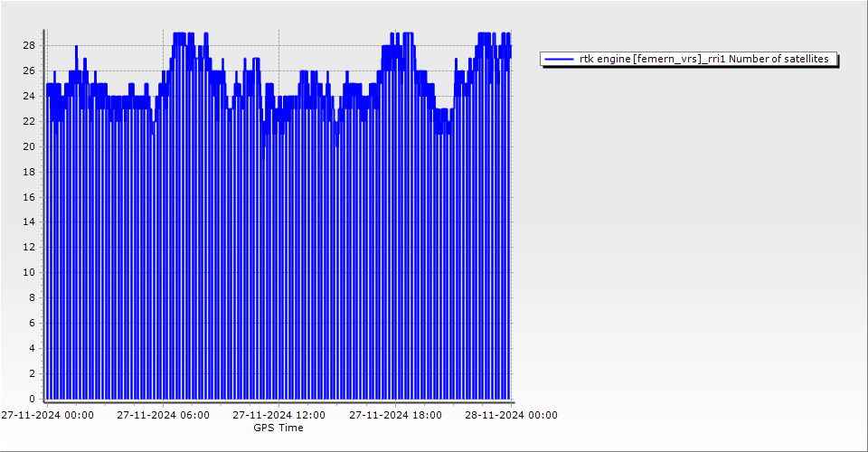Viewport: 868px width, 452px height.
Task: Click the y-axis tick label 12
Action: 29,247
